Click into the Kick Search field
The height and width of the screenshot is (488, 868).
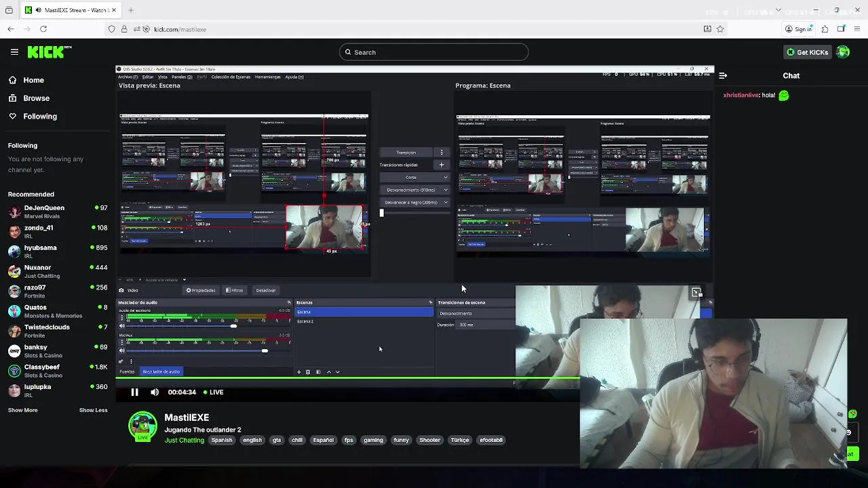coord(434,52)
